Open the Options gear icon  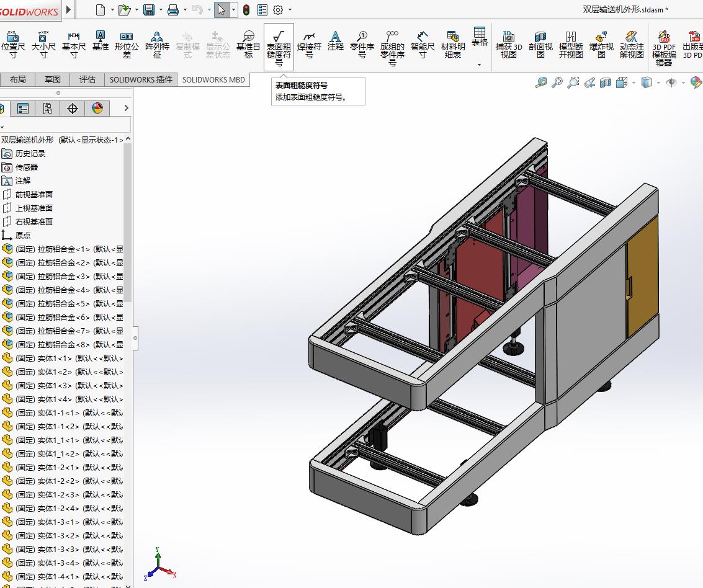pyautogui.click(x=278, y=9)
